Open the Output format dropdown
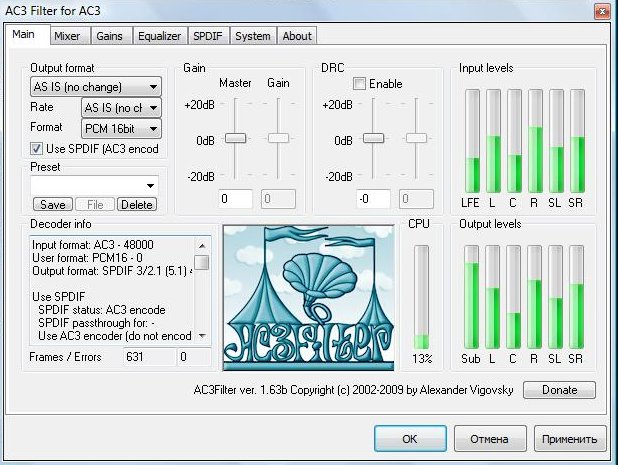Viewport: 618px width, 465px height. point(96,87)
